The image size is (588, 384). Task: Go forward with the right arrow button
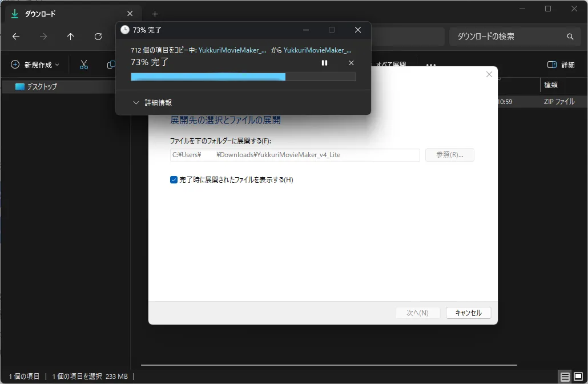click(x=43, y=37)
